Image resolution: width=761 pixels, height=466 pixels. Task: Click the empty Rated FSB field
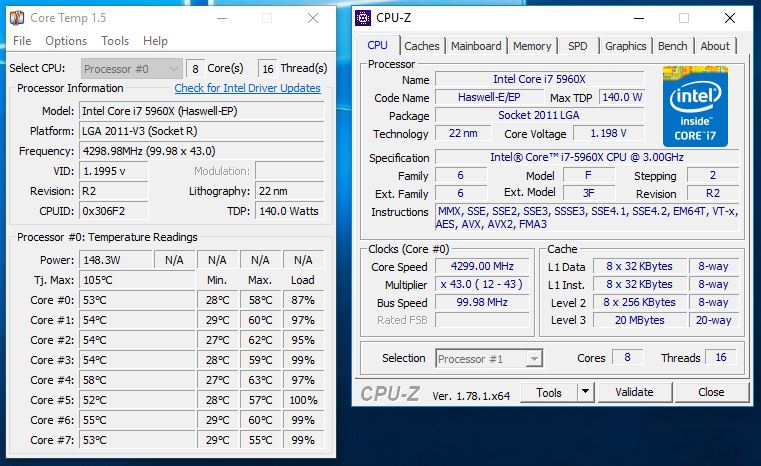[x=482, y=320]
